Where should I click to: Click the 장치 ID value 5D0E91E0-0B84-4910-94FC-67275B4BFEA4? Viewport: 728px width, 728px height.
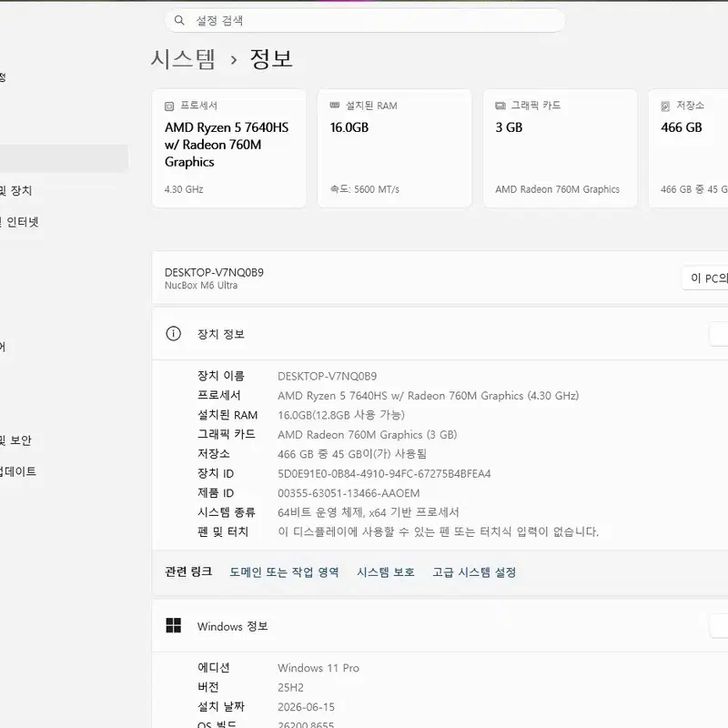coord(384,473)
